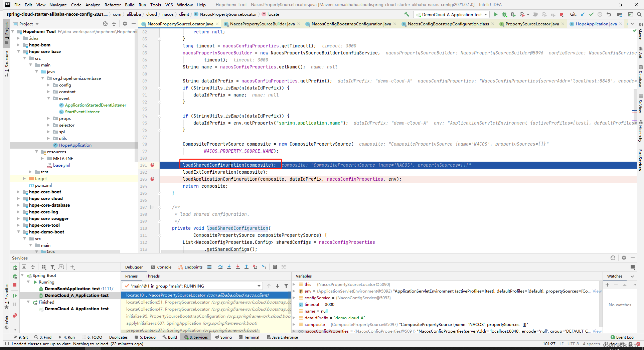Expand the 'this' variable node
The height and width of the screenshot is (350, 644).
294,285
